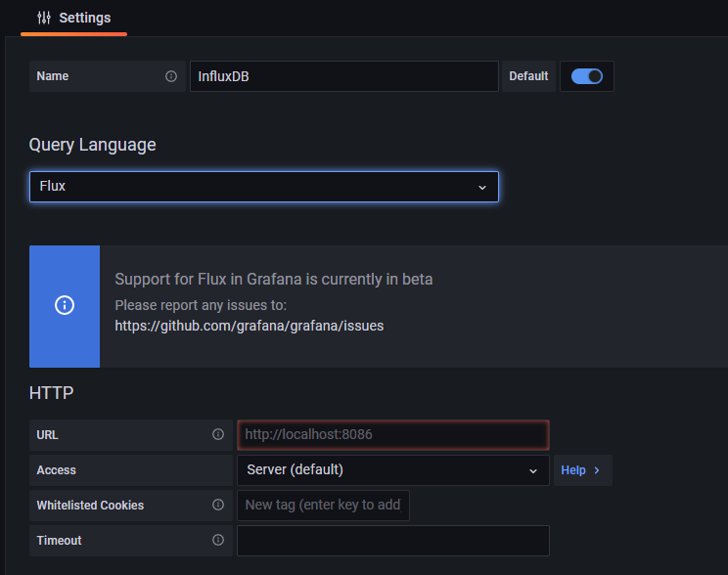Open the grafana GitHub issues link
Screen dimensions: 728x575
point(250,326)
